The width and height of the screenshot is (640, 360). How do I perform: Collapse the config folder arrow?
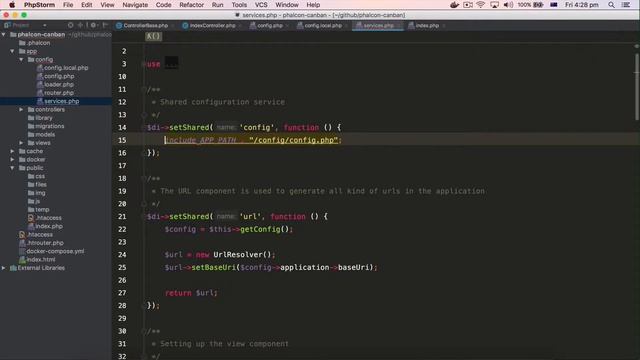(21, 60)
